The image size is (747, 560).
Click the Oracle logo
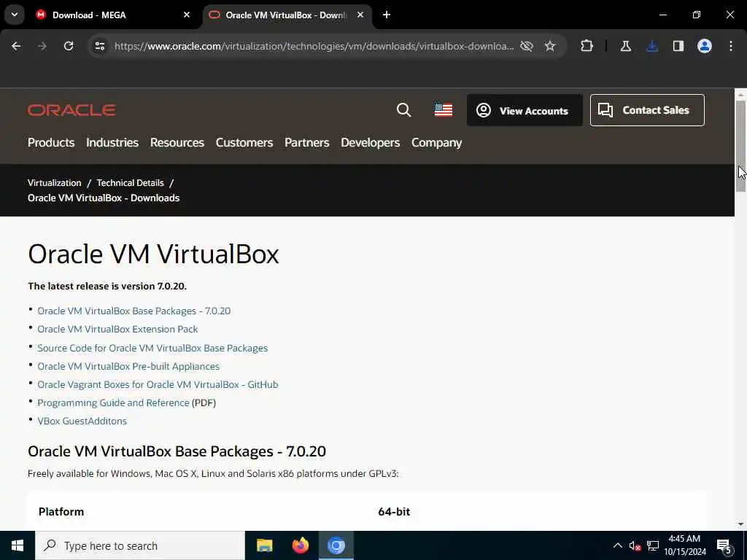click(x=71, y=110)
